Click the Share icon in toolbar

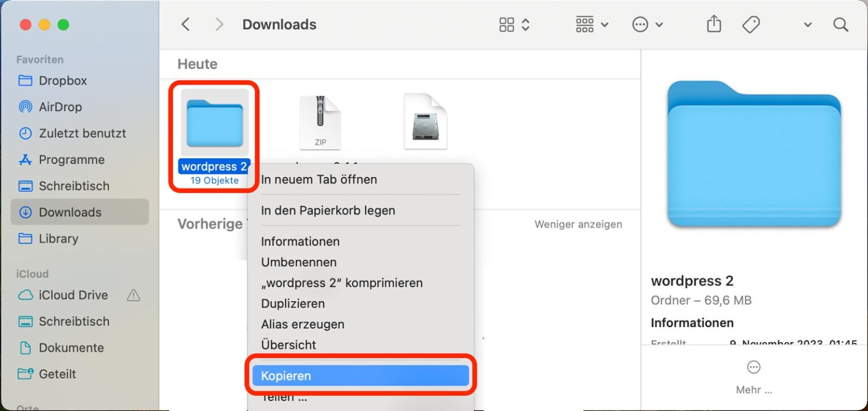coord(714,24)
